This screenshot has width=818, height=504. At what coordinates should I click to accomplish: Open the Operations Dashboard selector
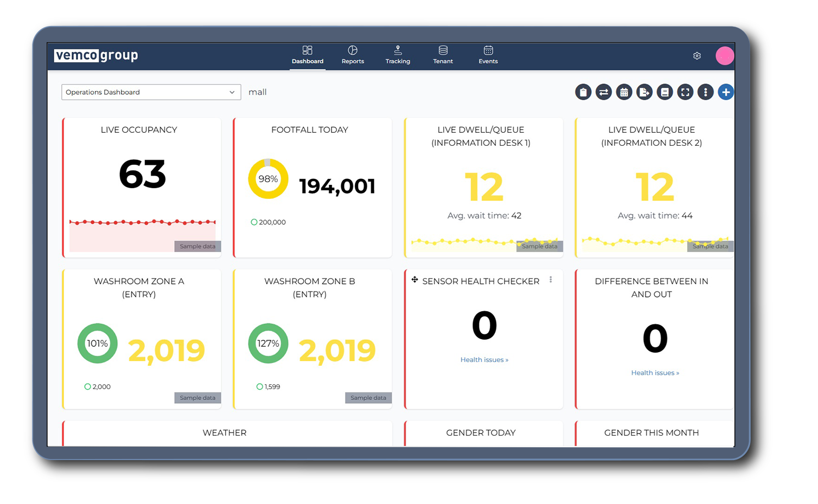pos(151,92)
